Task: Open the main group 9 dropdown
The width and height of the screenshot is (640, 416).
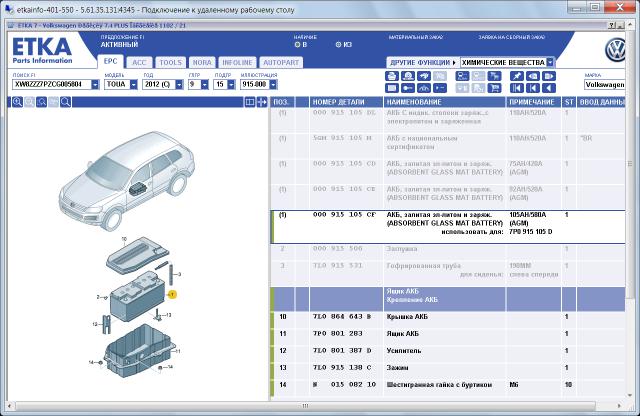Action: [x=205, y=85]
